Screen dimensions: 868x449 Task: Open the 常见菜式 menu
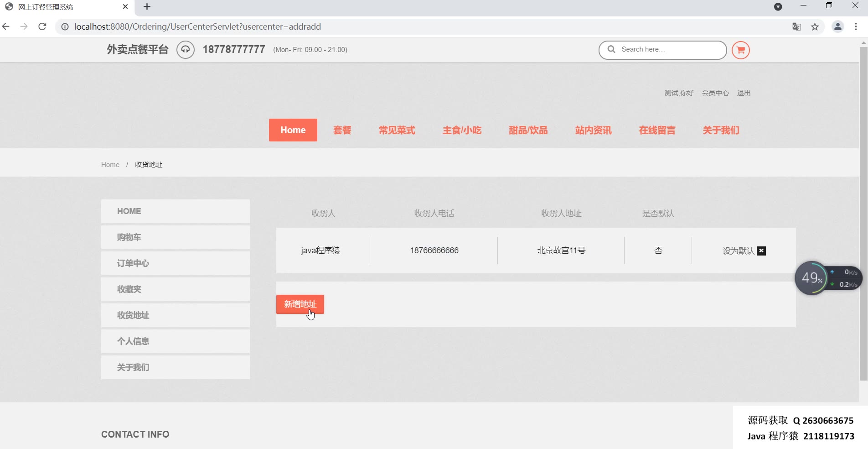(x=397, y=130)
